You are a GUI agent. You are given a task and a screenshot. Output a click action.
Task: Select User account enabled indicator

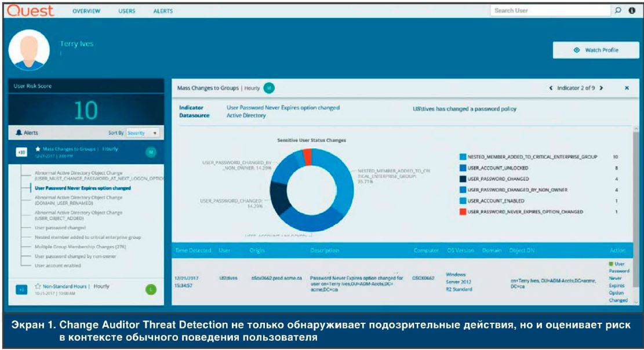click(x=57, y=265)
